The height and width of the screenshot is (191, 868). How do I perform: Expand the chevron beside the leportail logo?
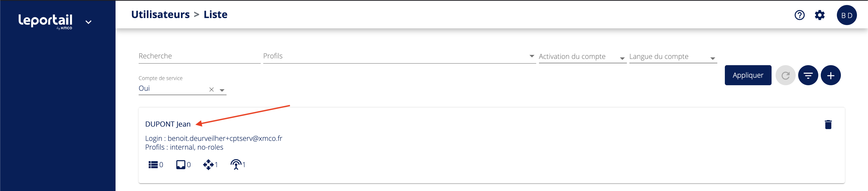coord(88,22)
